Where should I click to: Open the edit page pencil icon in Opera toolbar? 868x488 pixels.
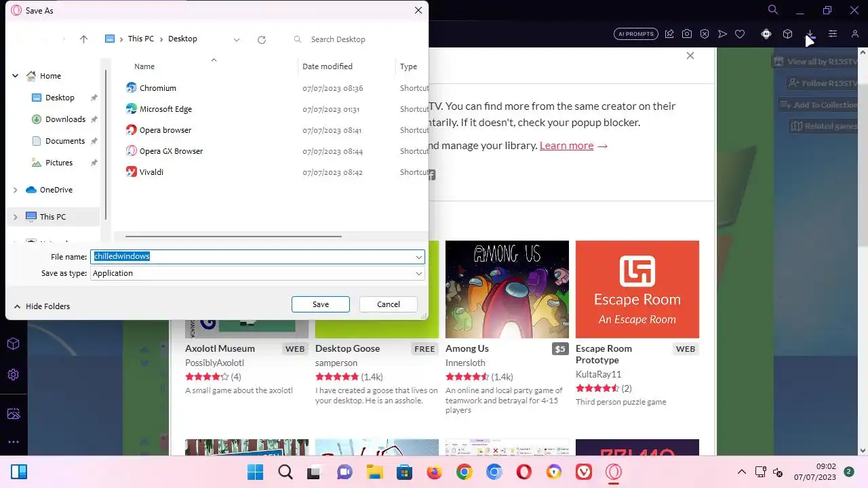(x=669, y=34)
